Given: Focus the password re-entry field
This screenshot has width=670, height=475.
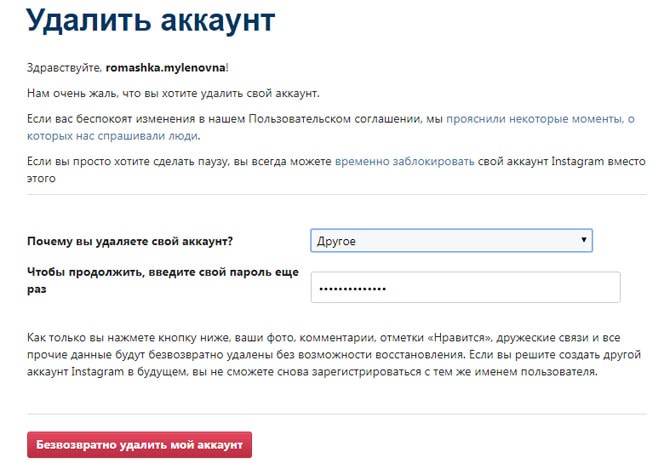Looking at the screenshot, I should pyautogui.click(x=465, y=287).
